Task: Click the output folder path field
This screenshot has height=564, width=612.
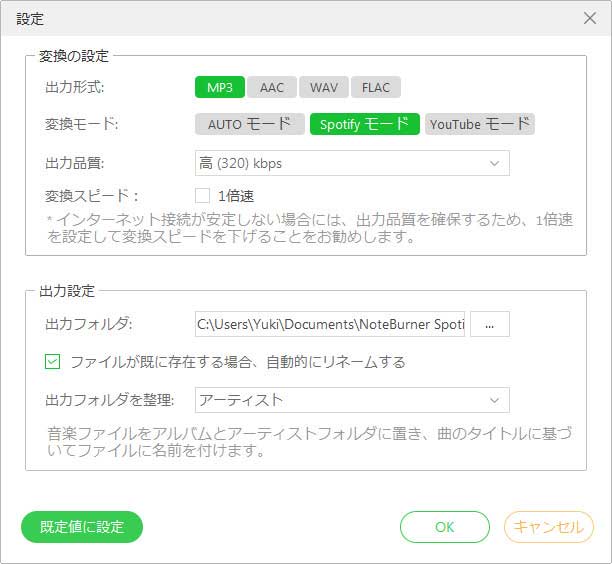Action: tap(330, 324)
